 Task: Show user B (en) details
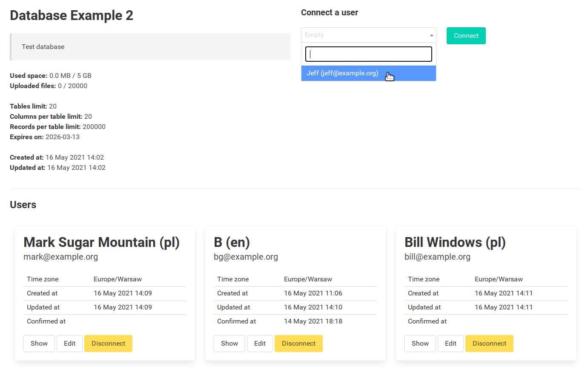229,344
